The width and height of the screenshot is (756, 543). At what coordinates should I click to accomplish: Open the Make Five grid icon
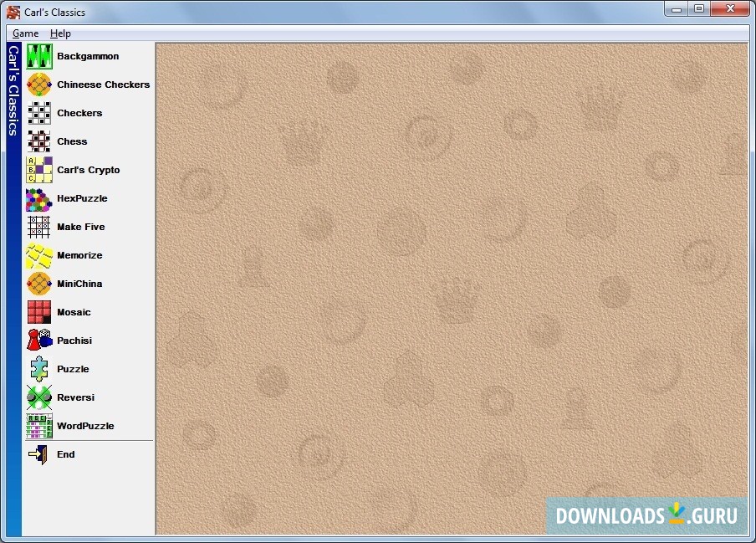pyautogui.click(x=39, y=227)
